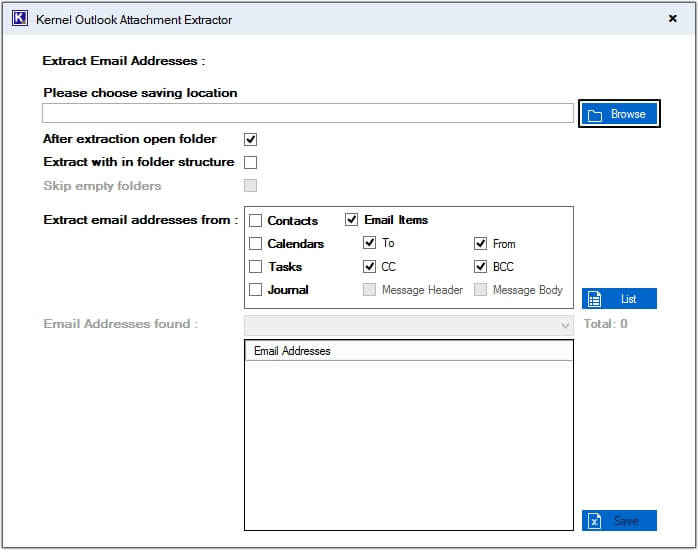Check the Tasks checkbox
This screenshot has width=699, height=551.
click(255, 267)
